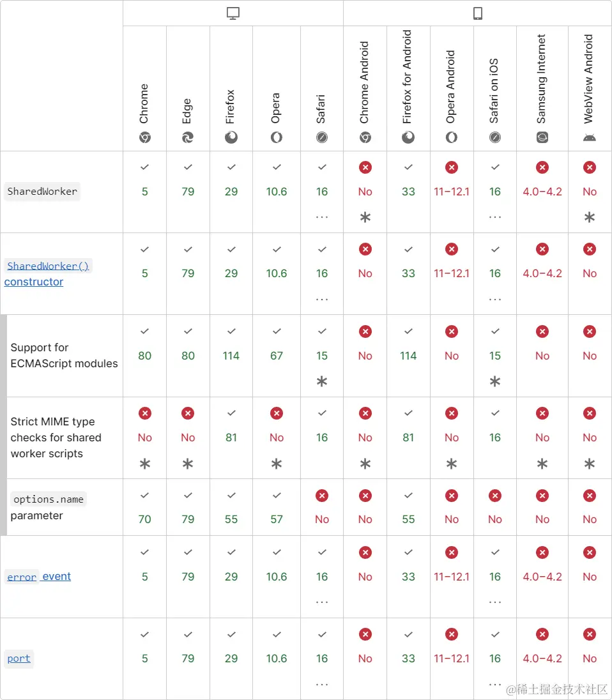612x700 pixels.
Task: Click the desktop Safari compass icon
Action: click(x=322, y=137)
